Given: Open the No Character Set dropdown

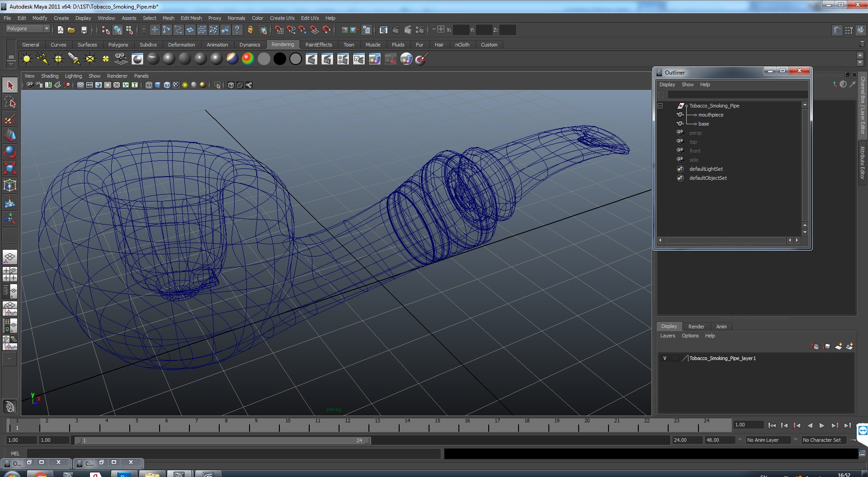Looking at the screenshot, I should pyautogui.click(x=825, y=440).
